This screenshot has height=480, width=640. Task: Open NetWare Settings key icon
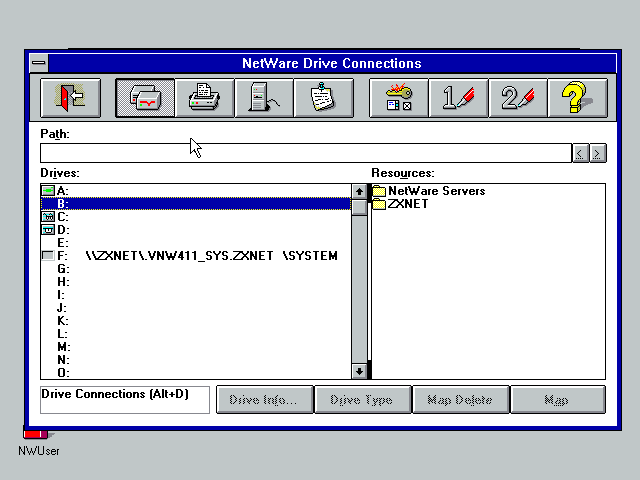click(x=399, y=98)
